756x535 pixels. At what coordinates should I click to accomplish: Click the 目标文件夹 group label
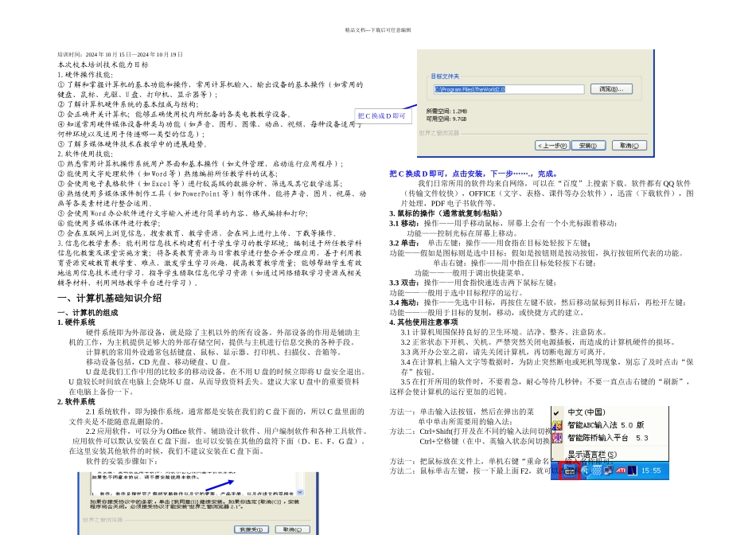(x=445, y=76)
